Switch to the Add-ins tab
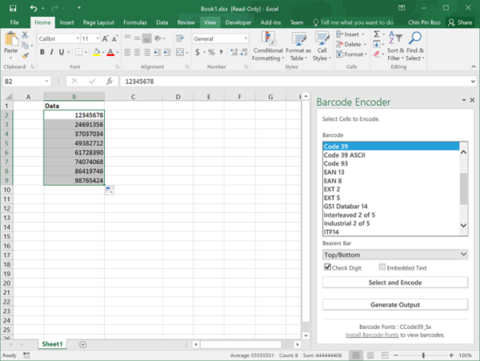 coord(271,22)
